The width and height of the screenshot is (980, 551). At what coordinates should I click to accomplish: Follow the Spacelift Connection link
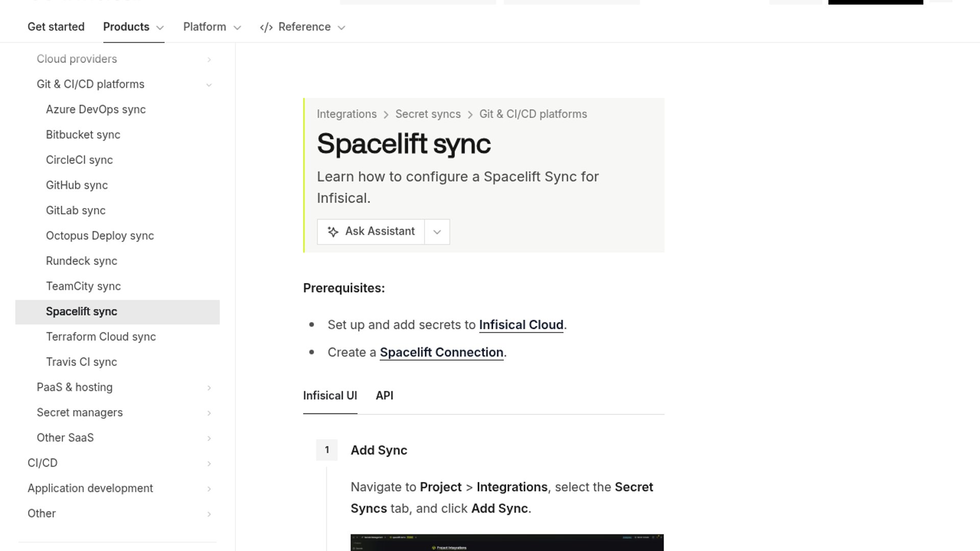[x=442, y=353]
